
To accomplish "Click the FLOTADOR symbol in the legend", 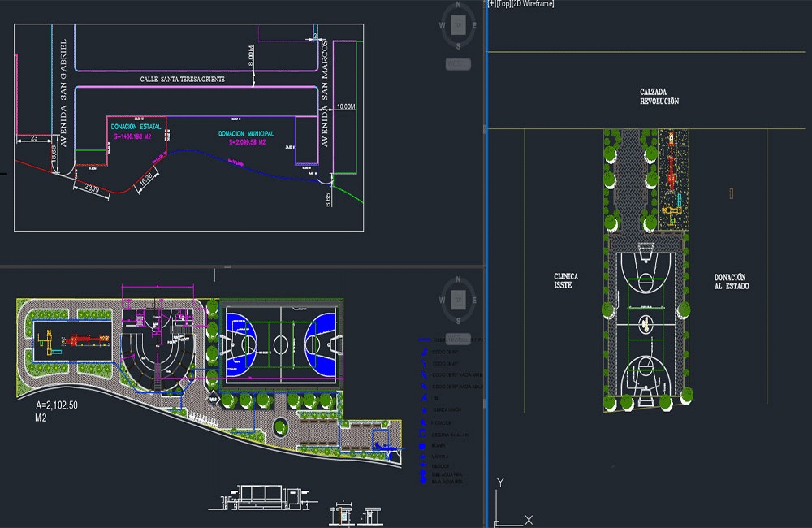I will pos(422,423).
